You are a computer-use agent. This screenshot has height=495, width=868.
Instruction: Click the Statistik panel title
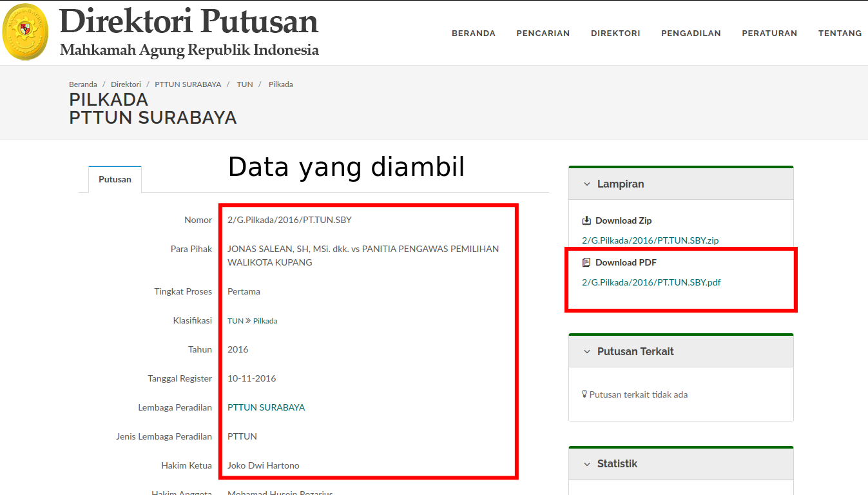[x=617, y=463]
